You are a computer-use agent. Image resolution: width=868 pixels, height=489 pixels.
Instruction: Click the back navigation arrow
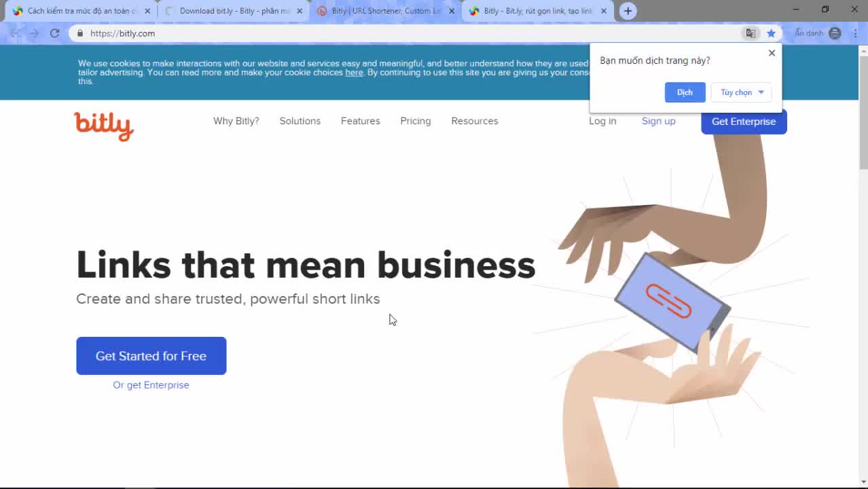[x=15, y=33]
